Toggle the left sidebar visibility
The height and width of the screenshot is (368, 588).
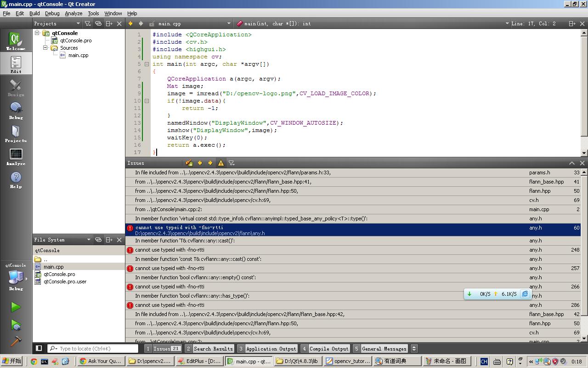[x=39, y=349]
